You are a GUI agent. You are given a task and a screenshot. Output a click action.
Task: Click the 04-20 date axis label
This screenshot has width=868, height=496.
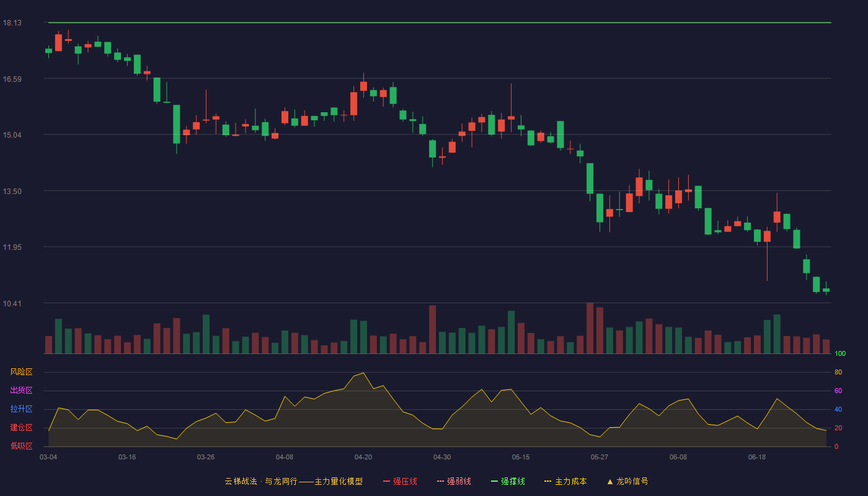(363, 457)
